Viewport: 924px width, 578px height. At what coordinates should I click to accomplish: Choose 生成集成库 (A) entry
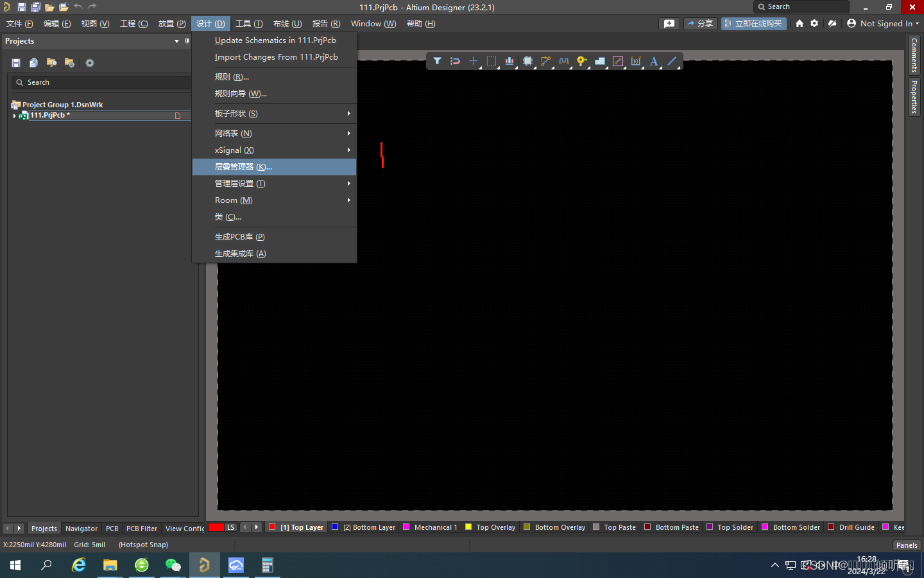[x=275, y=254]
